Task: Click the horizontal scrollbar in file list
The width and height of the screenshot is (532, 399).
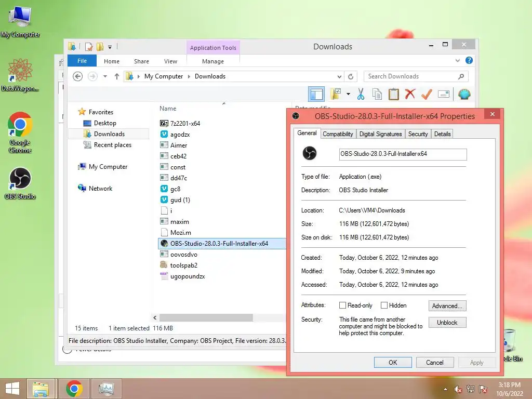Action: (206, 317)
